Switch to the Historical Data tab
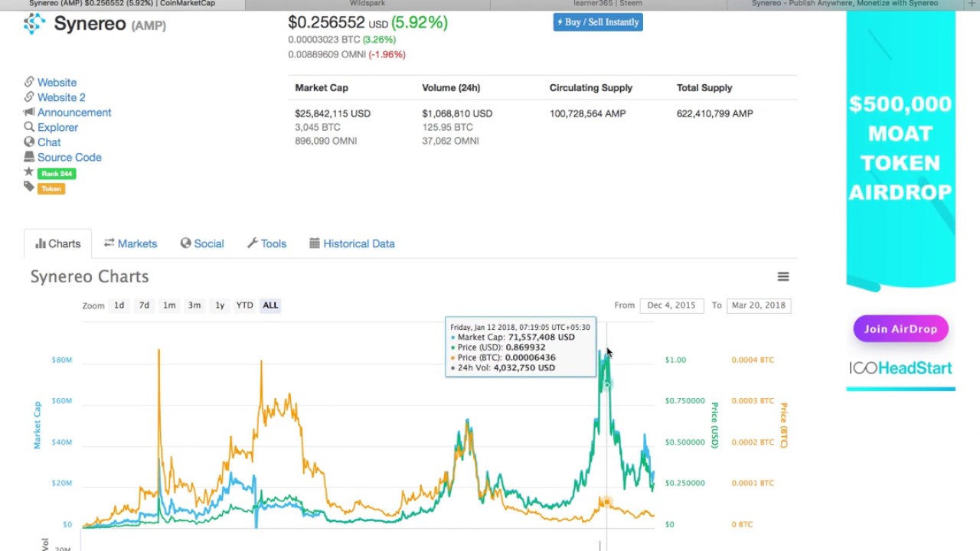This screenshot has width=980, height=551. pyautogui.click(x=352, y=243)
